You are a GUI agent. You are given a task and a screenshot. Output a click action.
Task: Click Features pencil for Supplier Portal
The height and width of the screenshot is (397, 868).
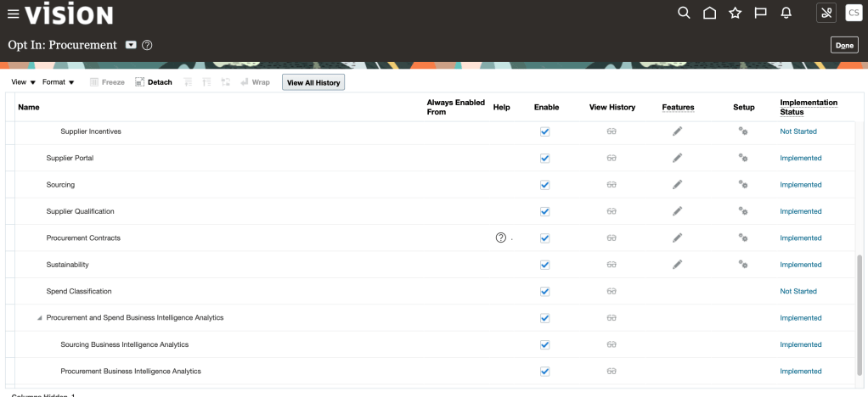point(677,158)
